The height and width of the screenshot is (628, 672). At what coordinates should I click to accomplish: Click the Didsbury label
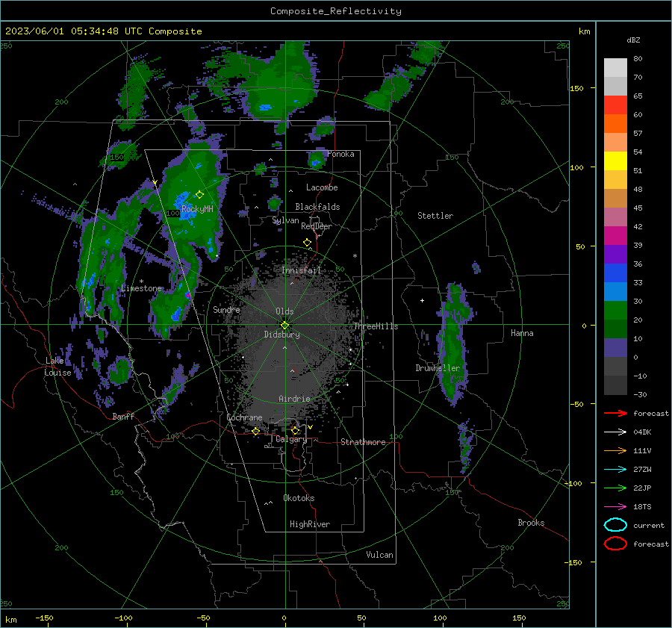[281, 335]
